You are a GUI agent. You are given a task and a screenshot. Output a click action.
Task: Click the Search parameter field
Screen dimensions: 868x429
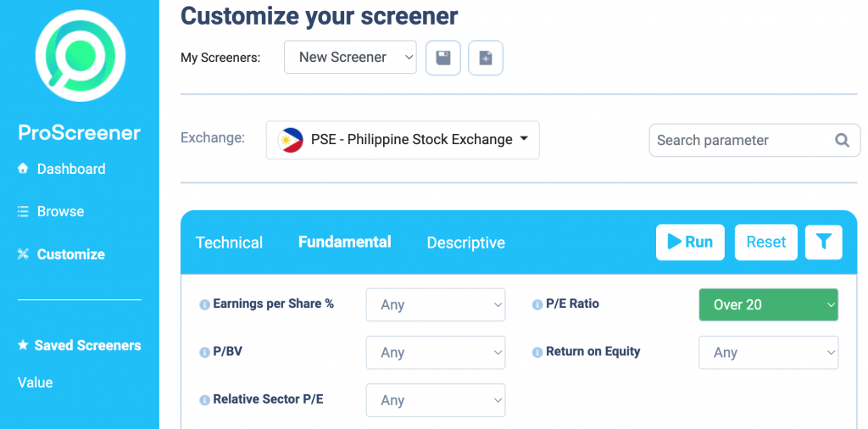(x=754, y=140)
